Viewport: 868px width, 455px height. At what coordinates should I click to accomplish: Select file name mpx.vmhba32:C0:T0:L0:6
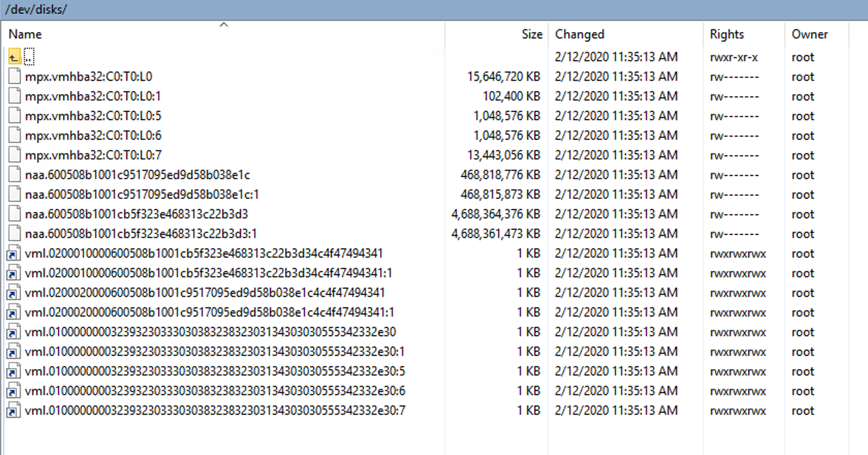pyautogui.click(x=93, y=135)
